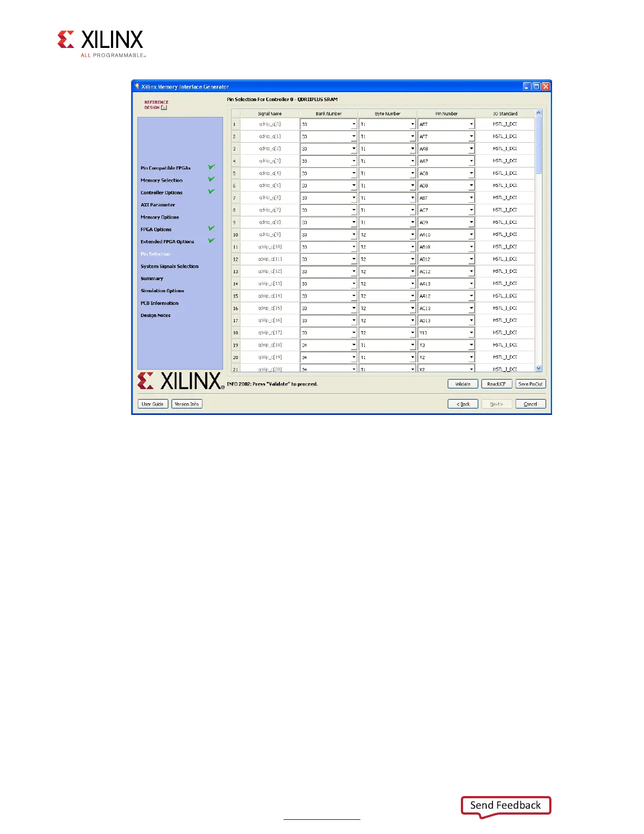
Task: Cancel the wizard with Cancel button
Action: point(530,404)
